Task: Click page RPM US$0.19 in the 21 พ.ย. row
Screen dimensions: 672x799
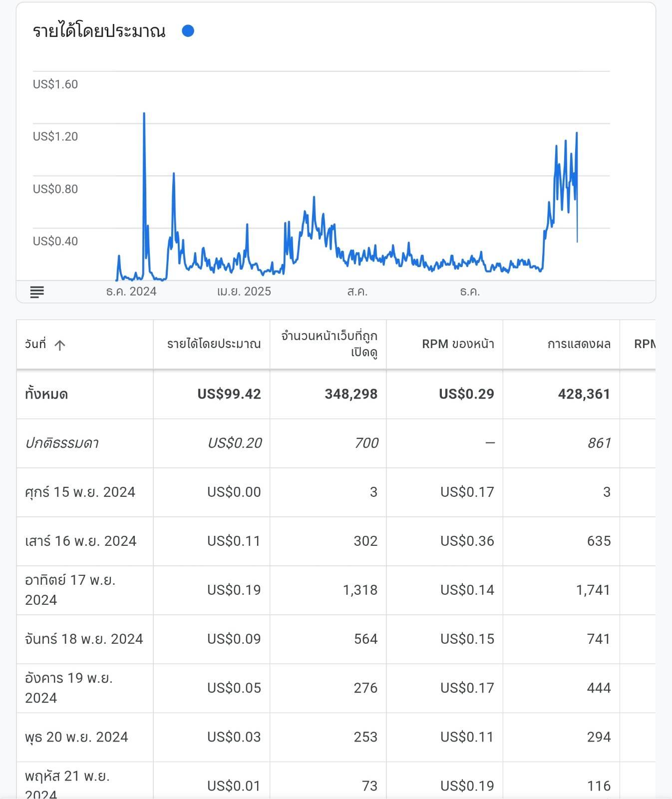Action: [x=467, y=786]
